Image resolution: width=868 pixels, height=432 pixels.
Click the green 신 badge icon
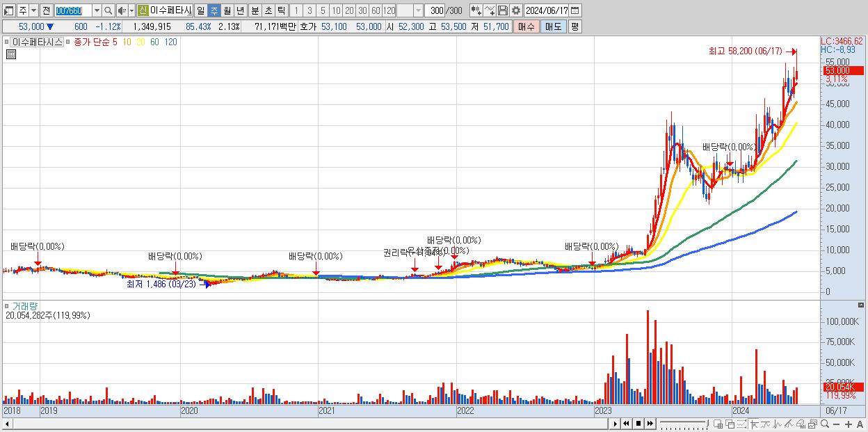point(142,10)
